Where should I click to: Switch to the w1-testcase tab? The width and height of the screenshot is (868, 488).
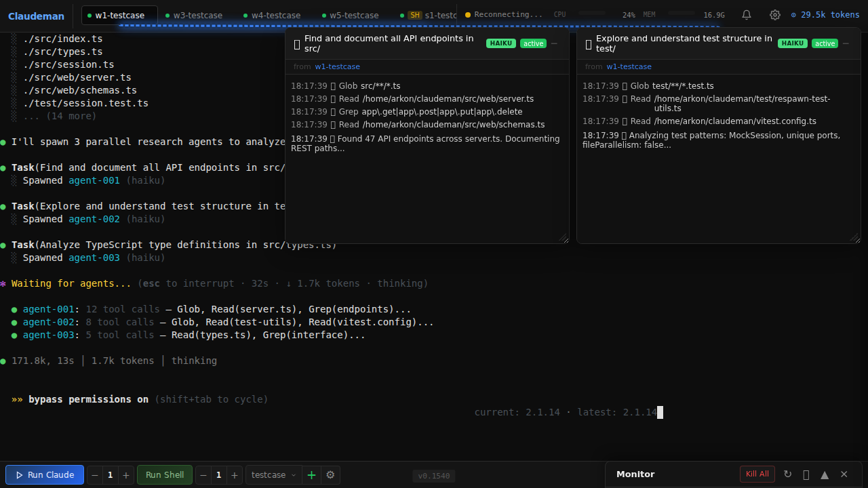click(x=119, y=15)
